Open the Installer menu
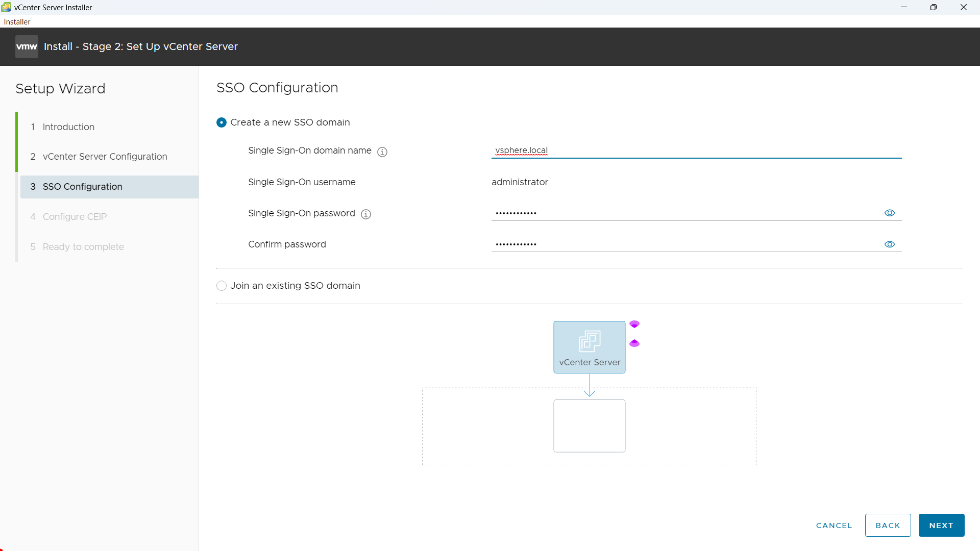The height and width of the screenshot is (551, 980). (17, 21)
